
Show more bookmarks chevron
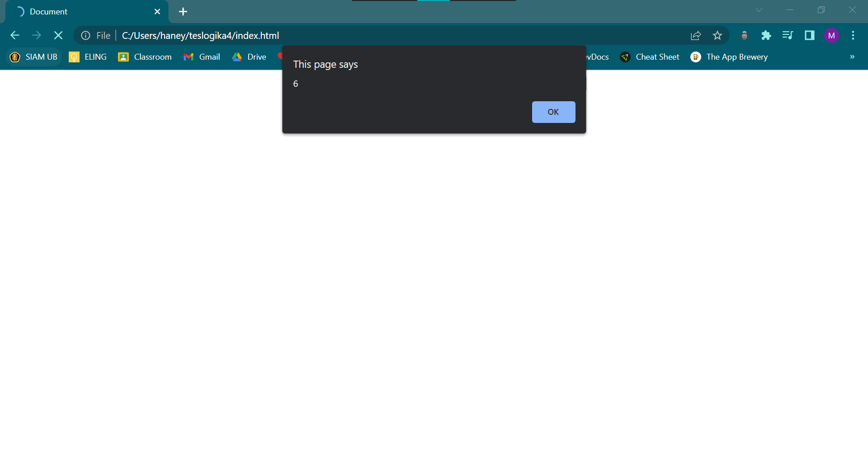852,57
